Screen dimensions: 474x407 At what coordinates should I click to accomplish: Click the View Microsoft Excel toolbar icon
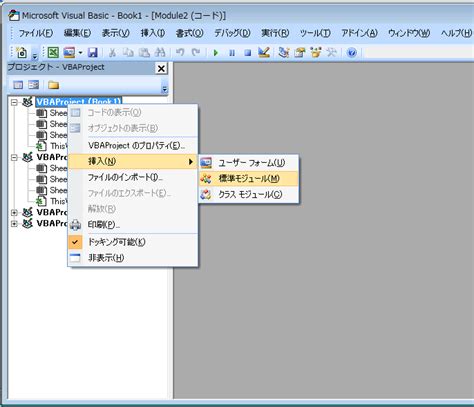click(x=53, y=52)
